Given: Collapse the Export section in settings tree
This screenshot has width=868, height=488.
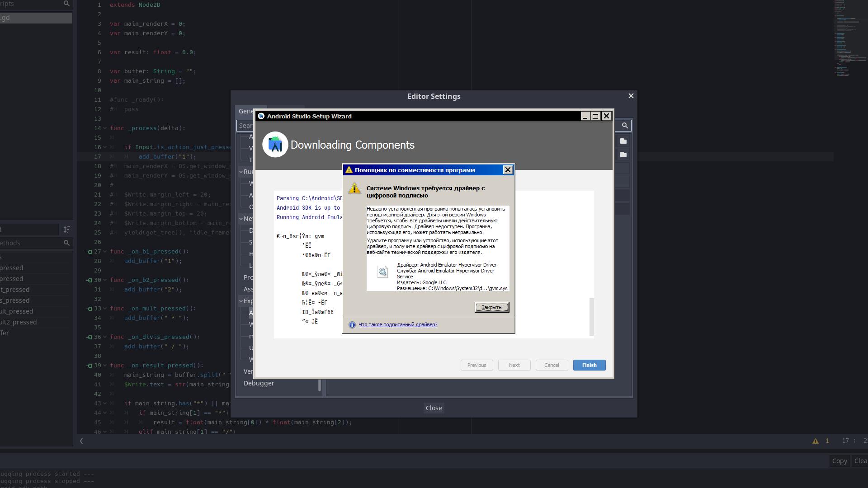Looking at the screenshot, I should (241, 301).
